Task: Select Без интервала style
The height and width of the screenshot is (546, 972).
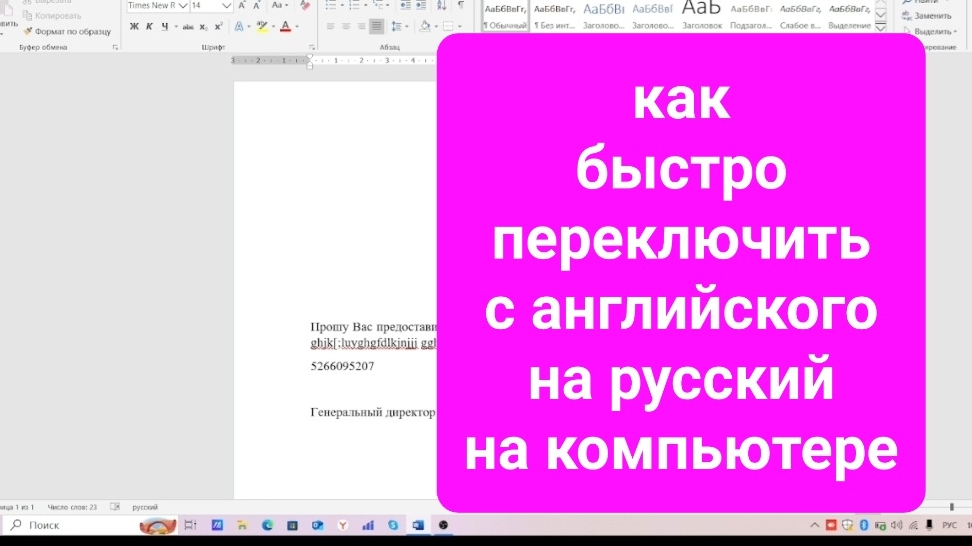Action: (554, 16)
